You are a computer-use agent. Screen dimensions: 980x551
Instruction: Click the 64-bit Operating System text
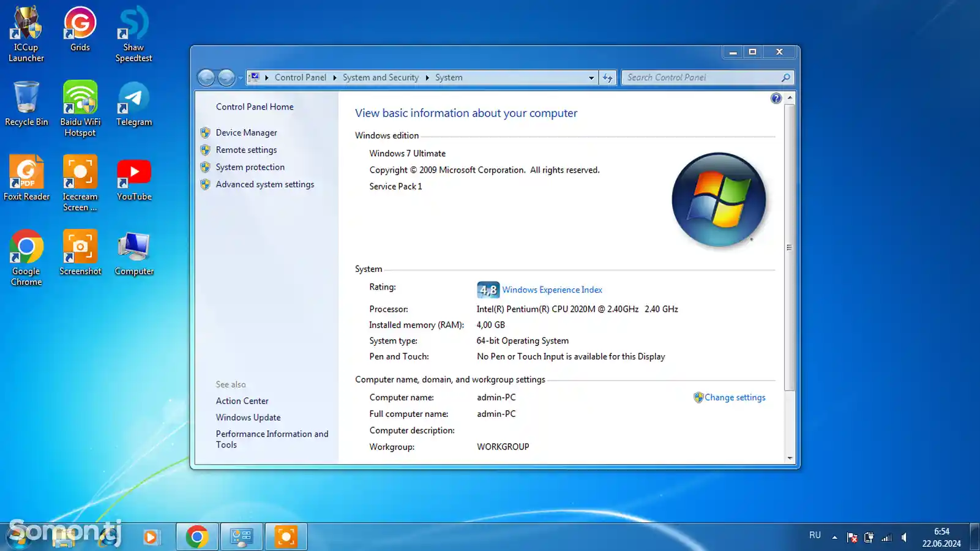522,341
